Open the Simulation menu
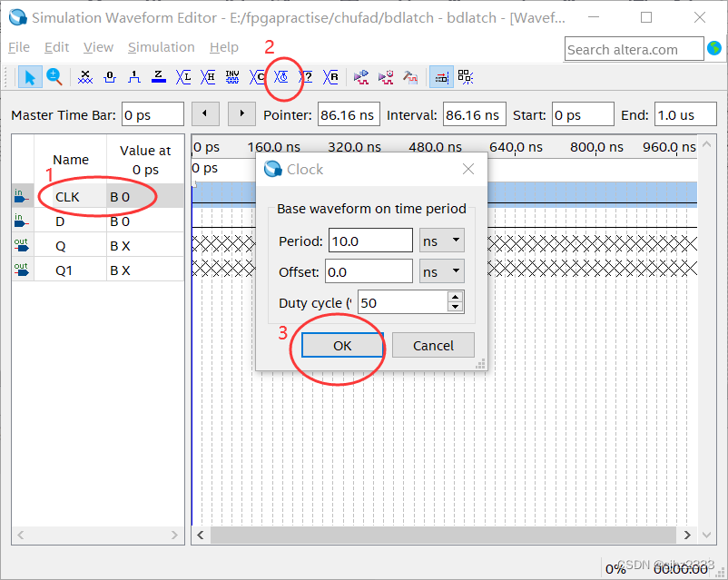728x580 pixels. point(161,47)
